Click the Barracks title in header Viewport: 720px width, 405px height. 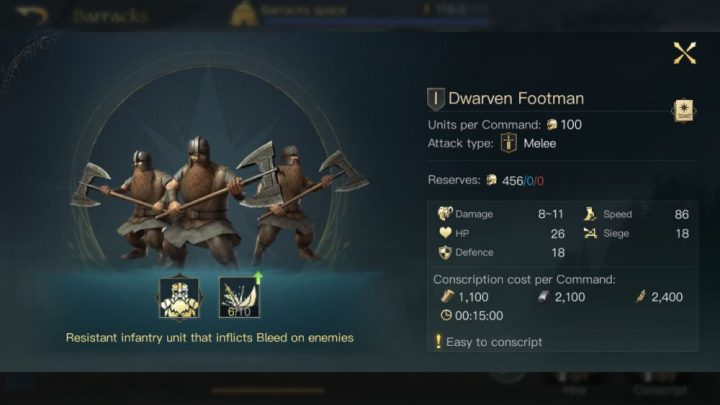(110, 16)
